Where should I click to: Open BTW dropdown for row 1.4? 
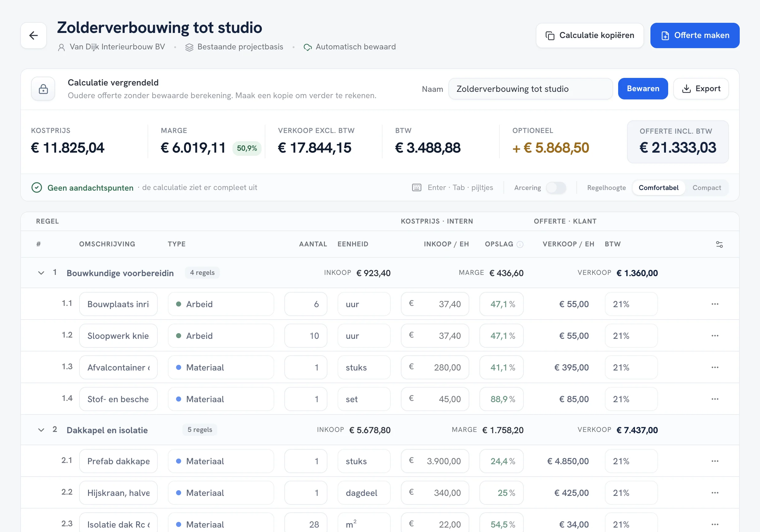pos(631,399)
